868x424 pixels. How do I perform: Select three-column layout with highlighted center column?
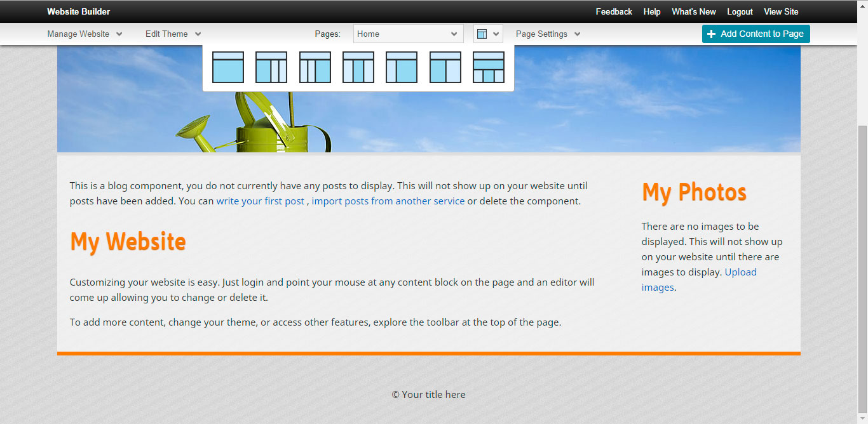[x=358, y=67]
